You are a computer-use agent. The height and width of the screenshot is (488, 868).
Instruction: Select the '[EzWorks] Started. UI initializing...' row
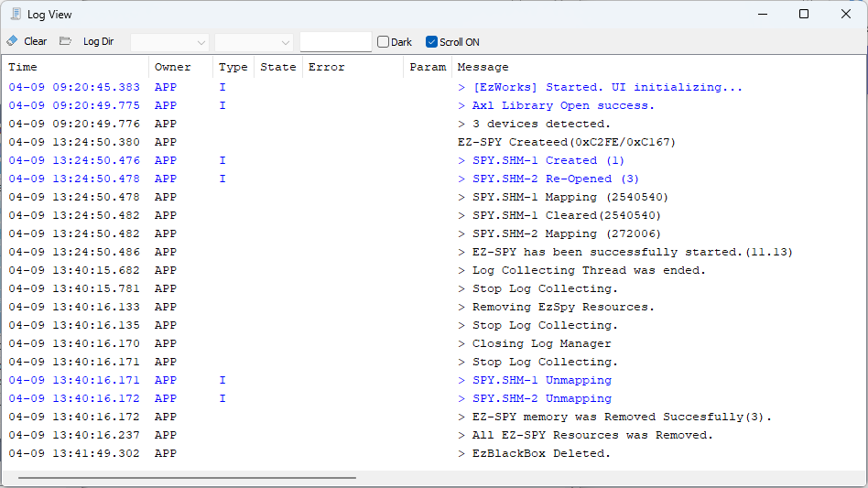pyautogui.click(x=434, y=87)
